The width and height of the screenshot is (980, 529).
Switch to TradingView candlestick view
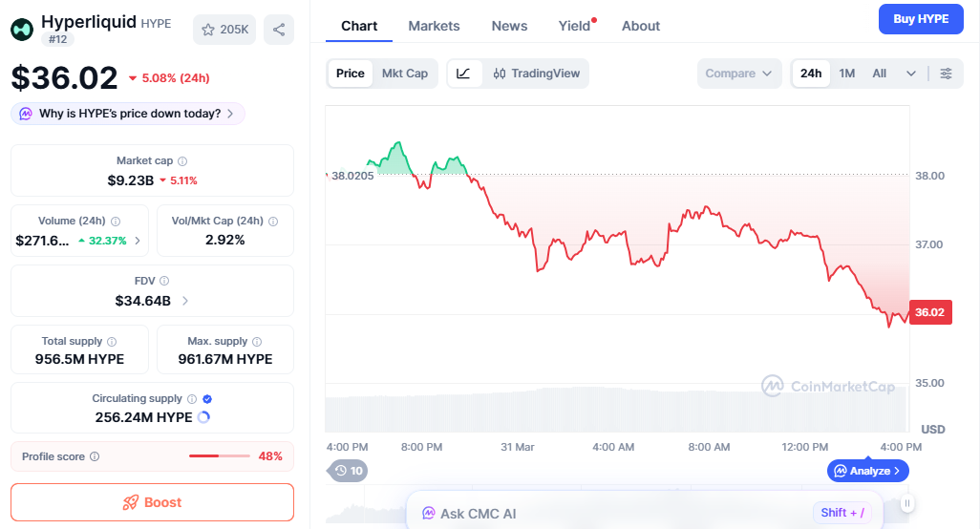(x=536, y=74)
